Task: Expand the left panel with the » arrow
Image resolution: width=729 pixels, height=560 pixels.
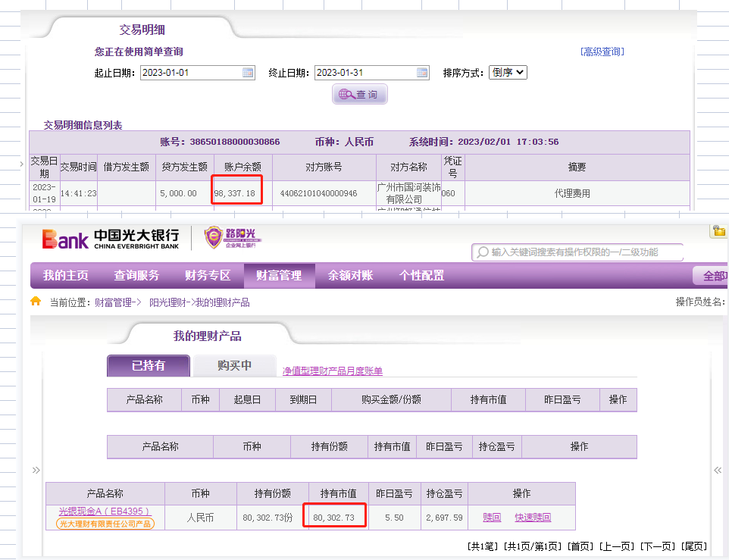Action: pos(36,471)
